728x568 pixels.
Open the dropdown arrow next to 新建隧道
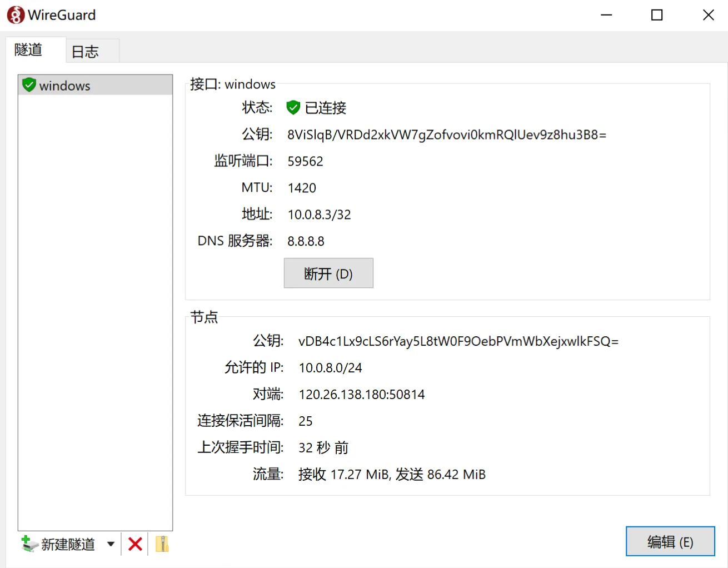[x=111, y=544]
